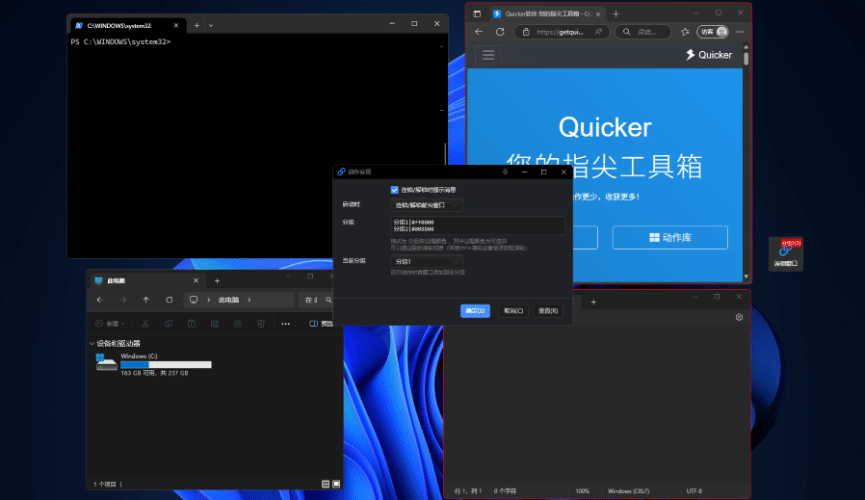Image resolution: width=865 pixels, height=500 pixels.
Task: Close the 此电脑 File Explorer tab
Action: (x=195, y=280)
